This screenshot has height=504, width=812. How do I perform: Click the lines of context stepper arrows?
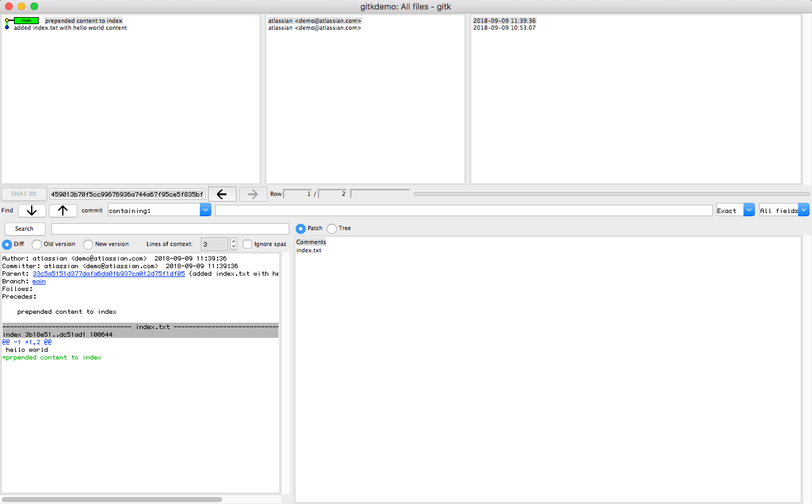pos(233,244)
